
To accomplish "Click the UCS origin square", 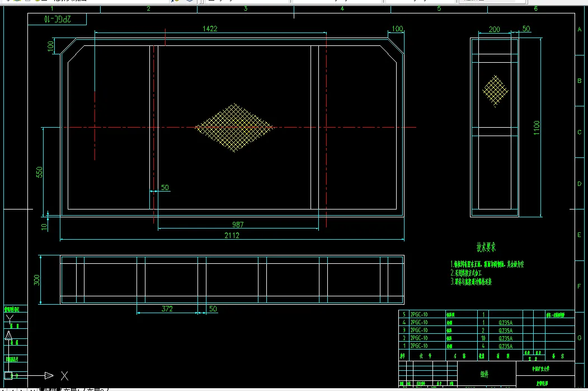I will coord(8,375).
